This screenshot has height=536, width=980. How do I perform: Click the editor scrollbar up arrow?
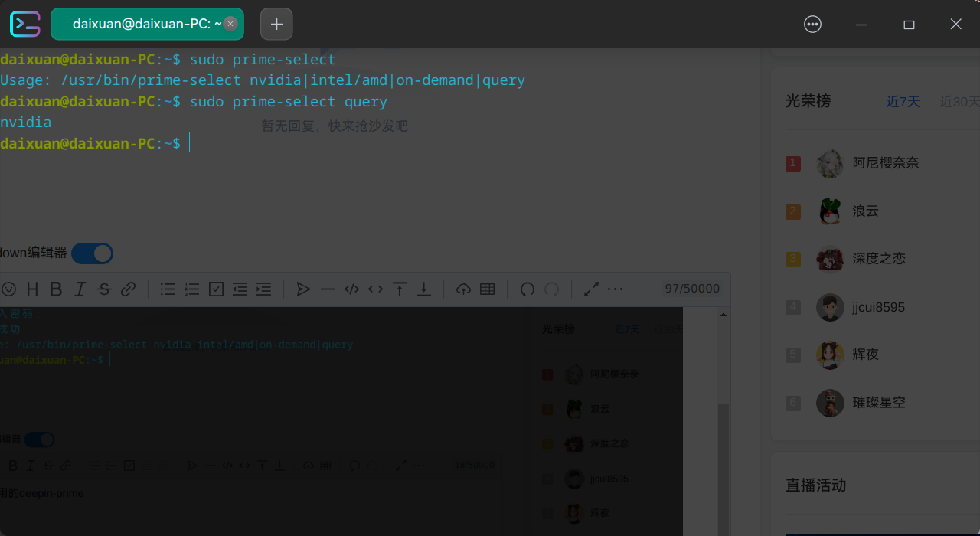tap(724, 314)
